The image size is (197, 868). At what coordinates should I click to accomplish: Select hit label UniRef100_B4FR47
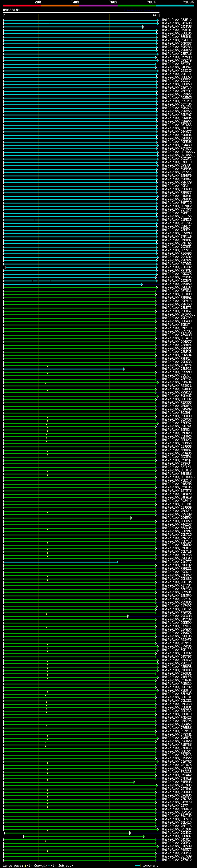pyautogui.click(x=177, y=67)
